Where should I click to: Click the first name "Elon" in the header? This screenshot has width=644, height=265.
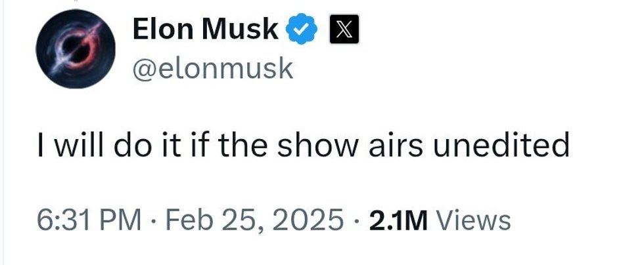pos(162,29)
